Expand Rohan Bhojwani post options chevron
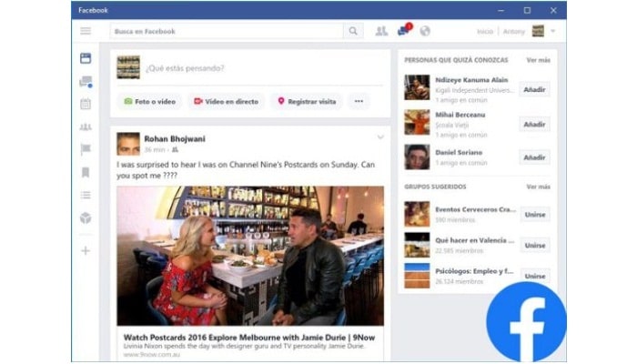637x364 pixels. 380,137
